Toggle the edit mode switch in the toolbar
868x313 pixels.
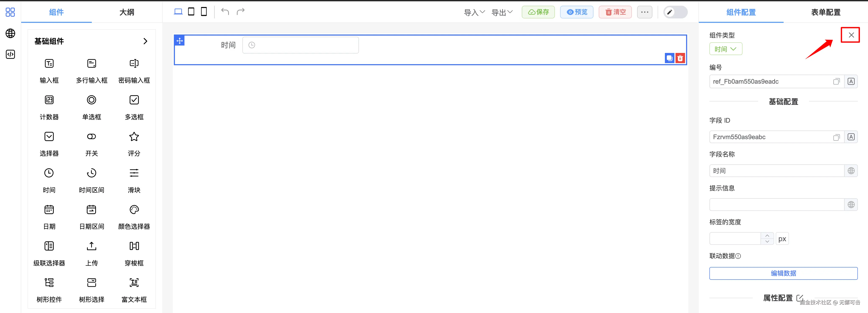click(675, 12)
